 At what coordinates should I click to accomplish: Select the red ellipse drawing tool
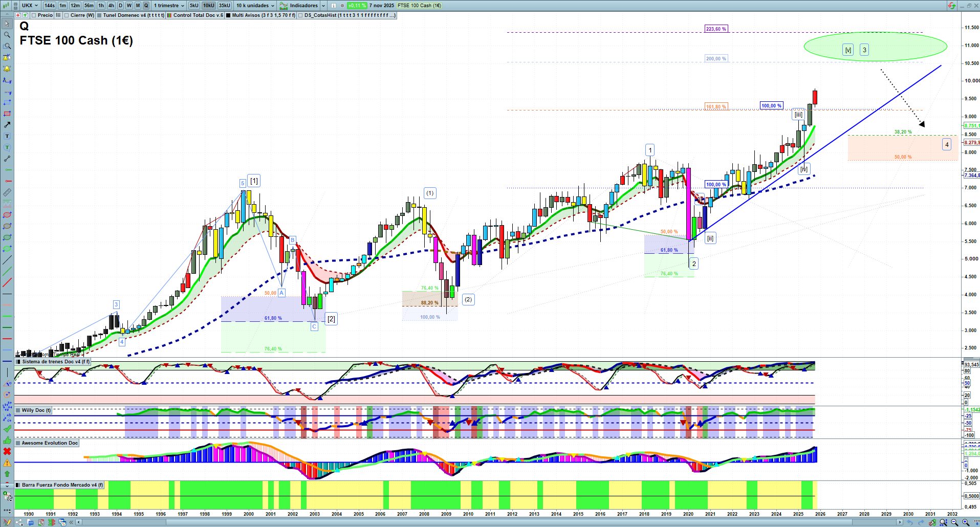click(x=7, y=215)
